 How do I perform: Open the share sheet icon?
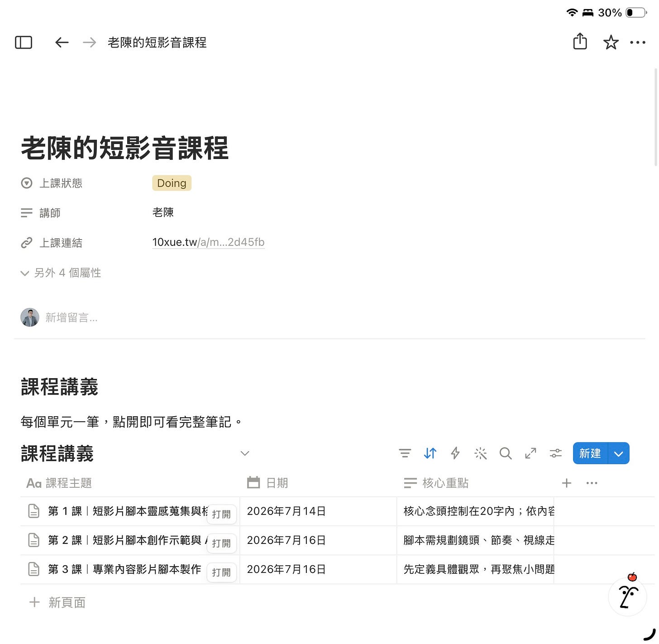(x=580, y=41)
